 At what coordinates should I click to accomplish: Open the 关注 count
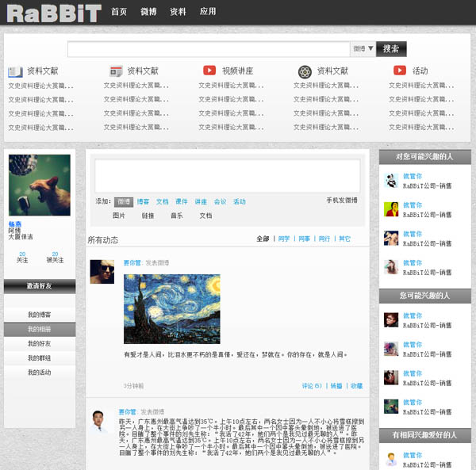[x=22, y=258]
